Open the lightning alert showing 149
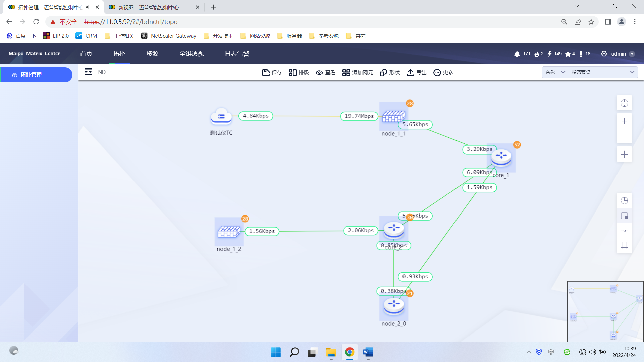Image resolution: width=644 pixels, height=362 pixels. 554,54
